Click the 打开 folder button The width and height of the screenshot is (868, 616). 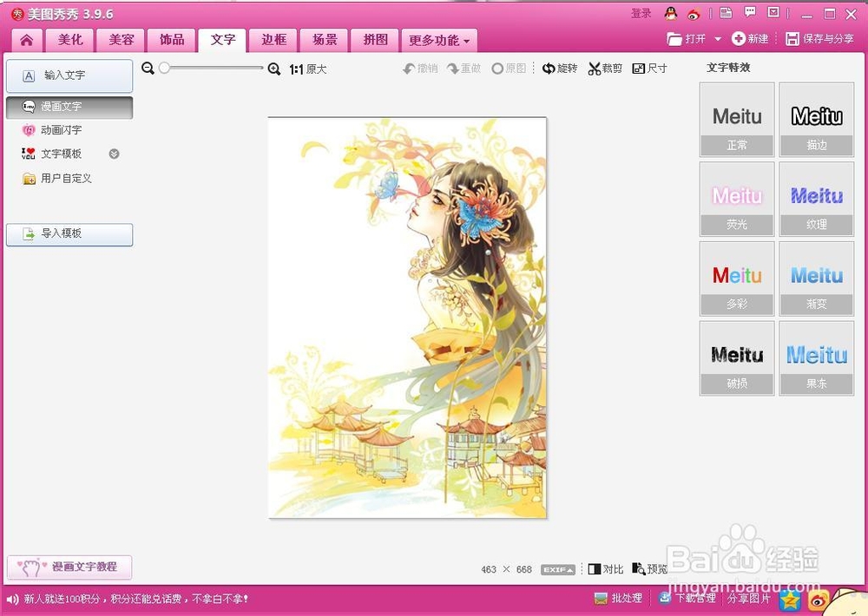pos(687,39)
